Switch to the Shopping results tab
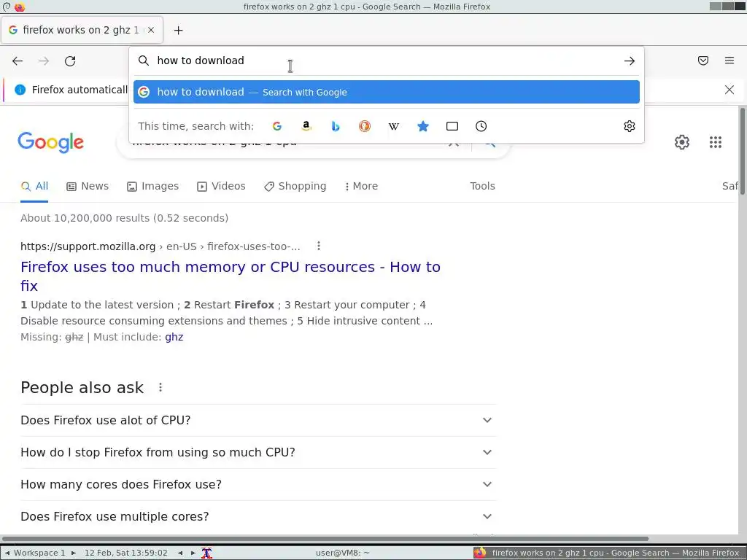This screenshot has height=560, width=747. pyautogui.click(x=295, y=186)
